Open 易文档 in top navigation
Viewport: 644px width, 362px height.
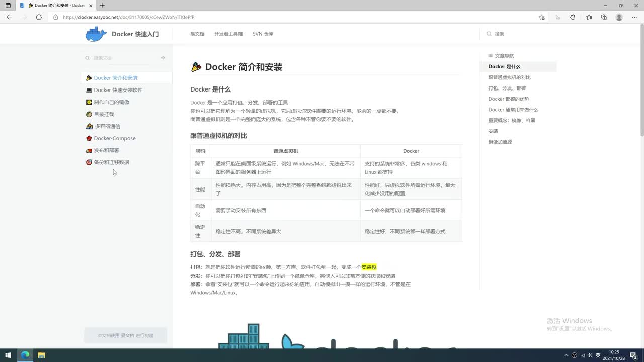(x=197, y=34)
